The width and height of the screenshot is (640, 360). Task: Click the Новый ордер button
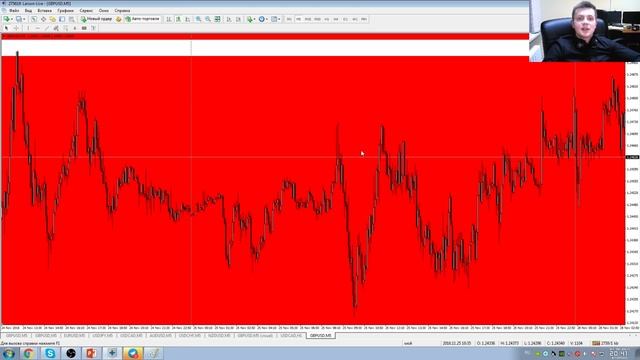[x=96, y=19]
